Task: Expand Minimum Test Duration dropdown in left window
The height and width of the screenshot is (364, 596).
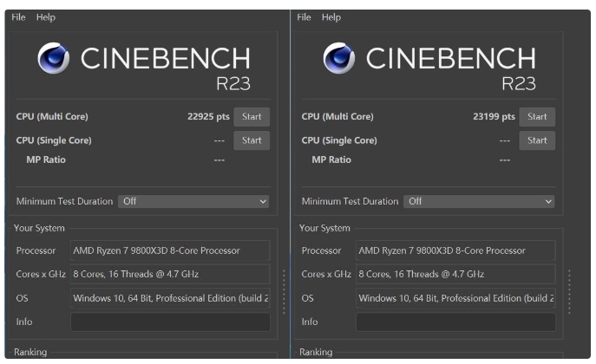Action: click(193, 201)
